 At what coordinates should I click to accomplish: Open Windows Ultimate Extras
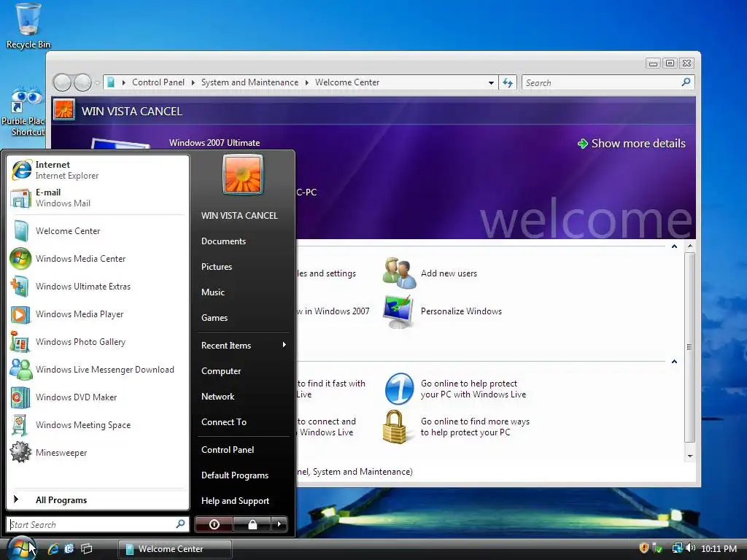pyautogui.click(x=98, y=286)
